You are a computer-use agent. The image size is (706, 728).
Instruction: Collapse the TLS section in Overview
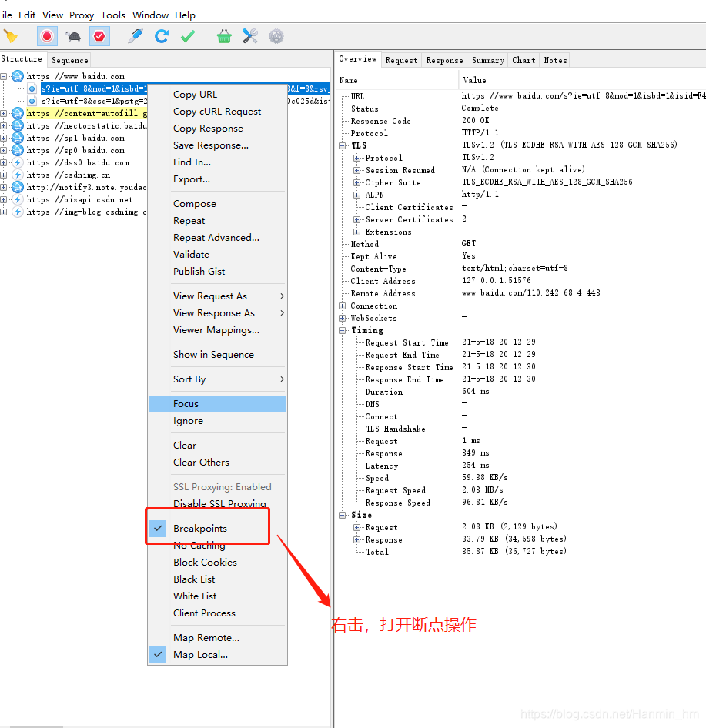(x=343, y=145)
